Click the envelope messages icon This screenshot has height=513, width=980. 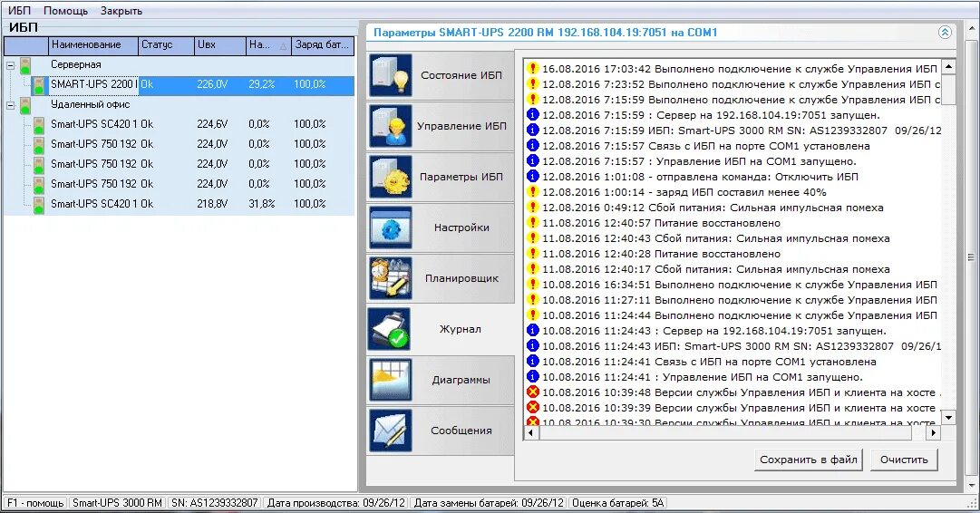(x=390, y=431)
